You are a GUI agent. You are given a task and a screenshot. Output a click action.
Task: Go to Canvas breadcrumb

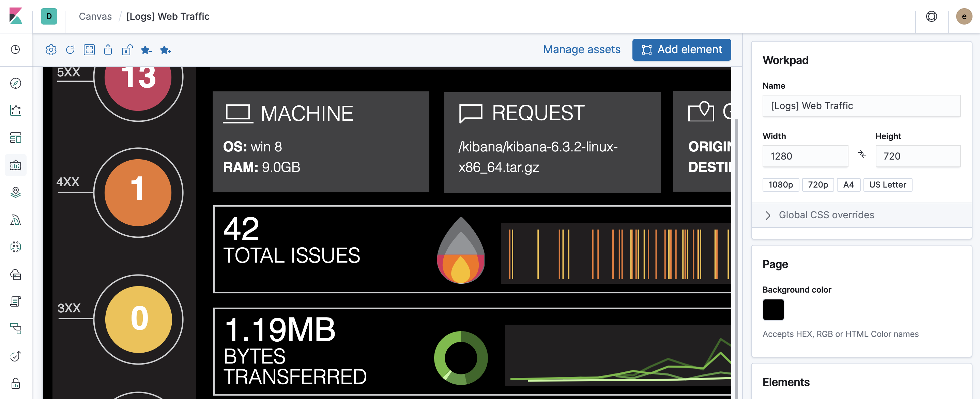[x=95, y=16]
